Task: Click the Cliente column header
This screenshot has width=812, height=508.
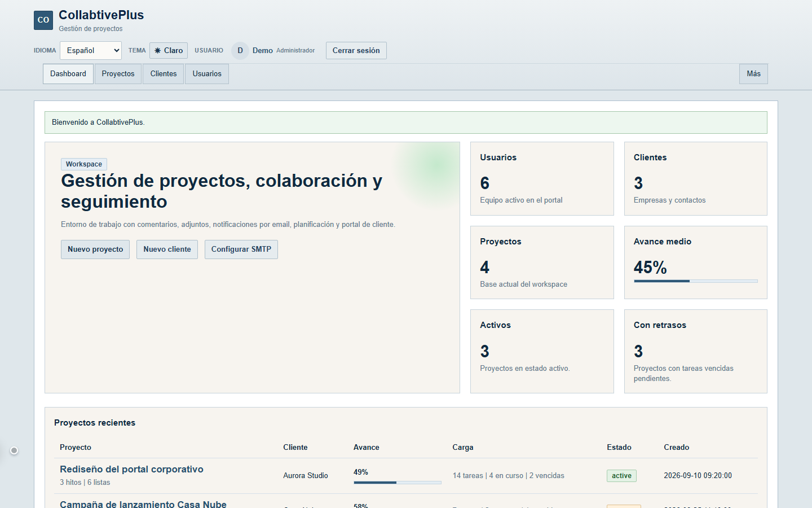Action: click(x=295, y=447)
